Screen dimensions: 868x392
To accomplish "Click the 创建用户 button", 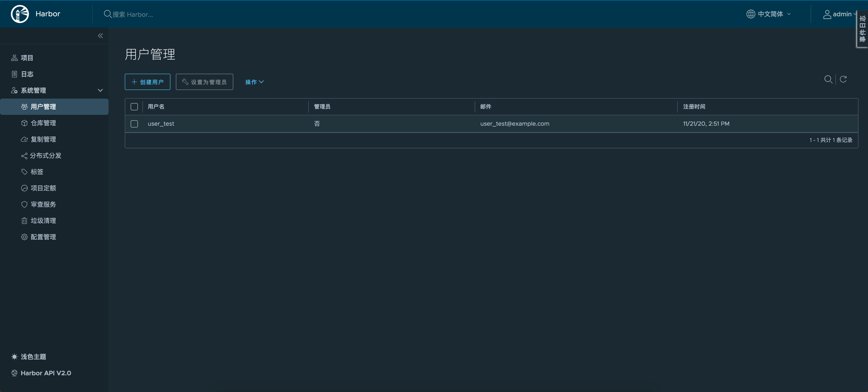I will (x=148, y=82).
